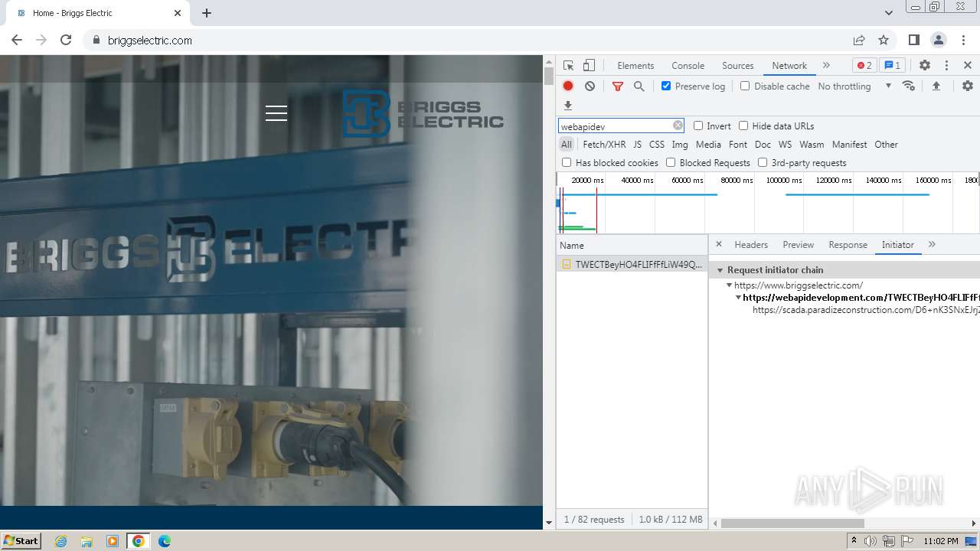Open the Windows Start menu
The width and height of the screenshot is (980, 551).
click(x=21, y=540)
